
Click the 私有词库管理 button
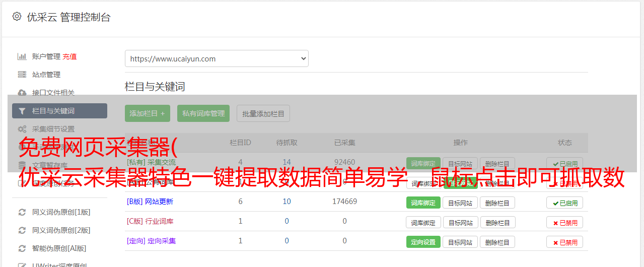[x=203, y=113]
